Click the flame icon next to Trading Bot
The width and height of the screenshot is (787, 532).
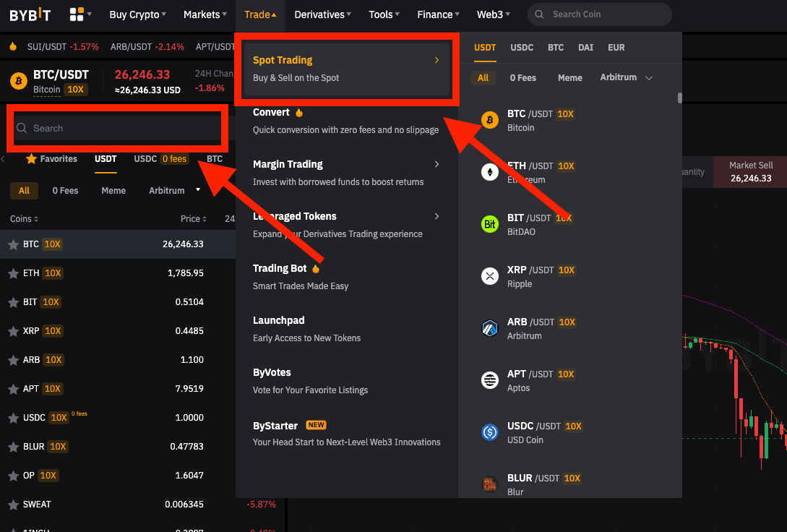pos(316,268)
